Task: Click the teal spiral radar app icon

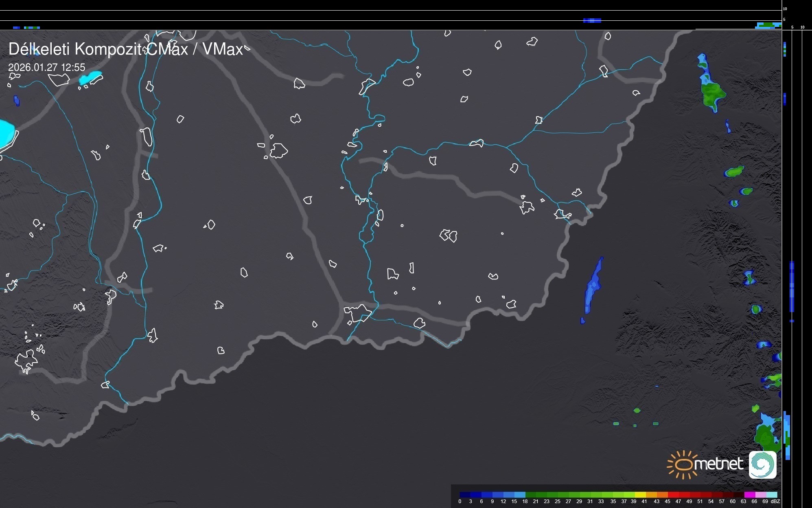Action: click(x=762, y=464)
